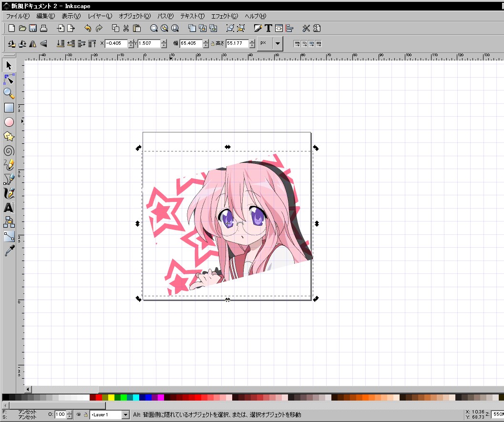Open a file with the folder icon

[x=22, y=28]
